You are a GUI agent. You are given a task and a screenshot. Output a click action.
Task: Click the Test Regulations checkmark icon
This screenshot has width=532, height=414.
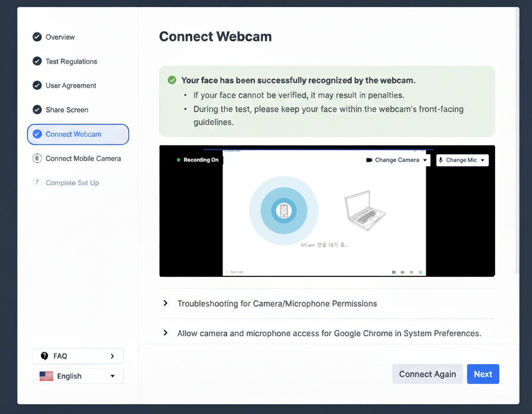pyautogui.click(x=37, y=61)
